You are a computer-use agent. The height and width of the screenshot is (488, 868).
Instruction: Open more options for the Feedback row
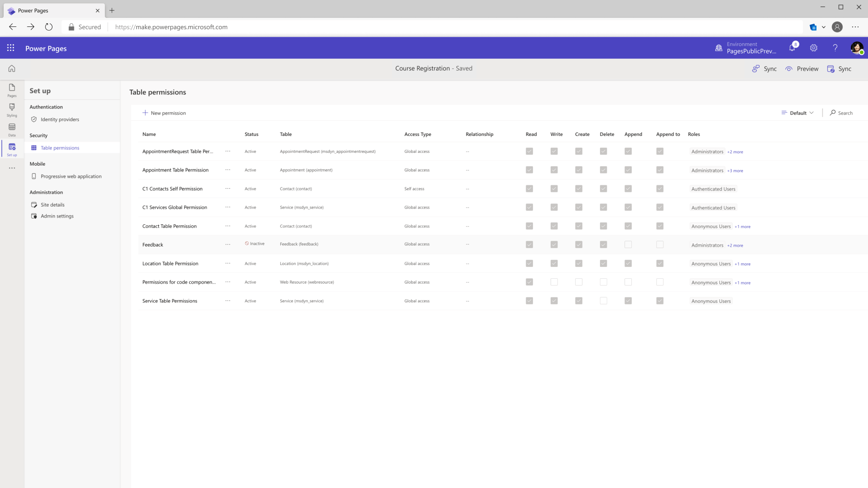(228, 244)
